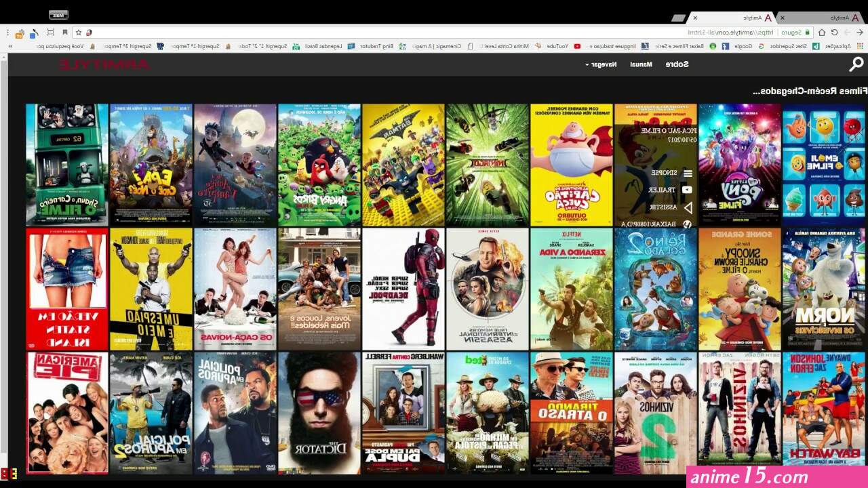Screen dimensions: 868x488
Task: Click the blue paint extension icon
Action: [x=34, y=33]
